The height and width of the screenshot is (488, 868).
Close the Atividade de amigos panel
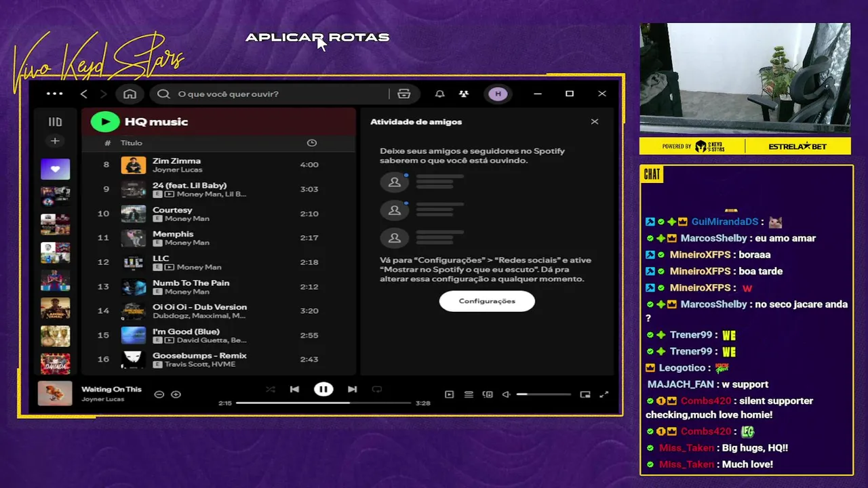pyautogui.click(x=595, y=122)
